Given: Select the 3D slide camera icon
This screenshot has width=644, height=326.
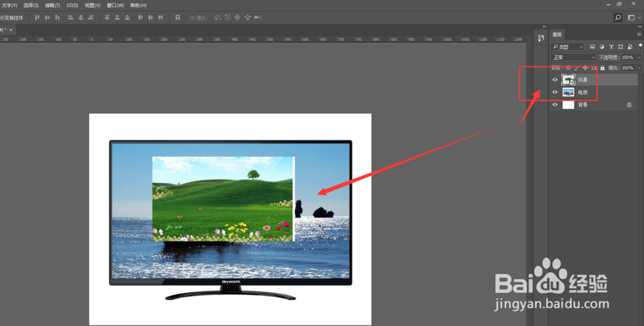Looking at the screenshot, I should (248, 17).
